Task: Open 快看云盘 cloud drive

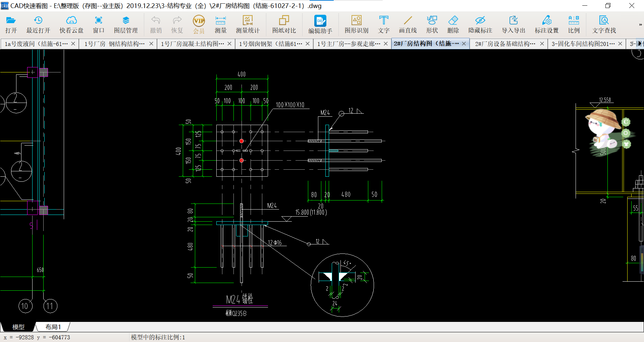Action: point(71,24)
